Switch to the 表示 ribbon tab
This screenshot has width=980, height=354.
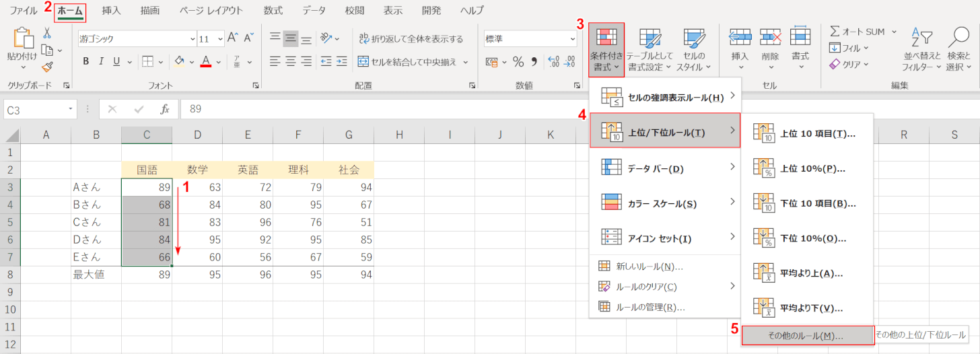pyautogui.click(x=393, y=11)
